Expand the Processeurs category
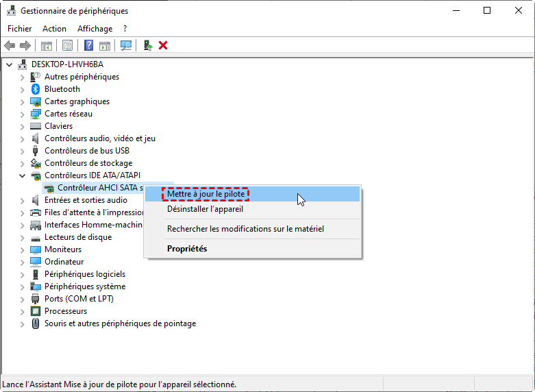Viewport: 535px width, 392px height. pyautogui.click(x=22, y=311)
